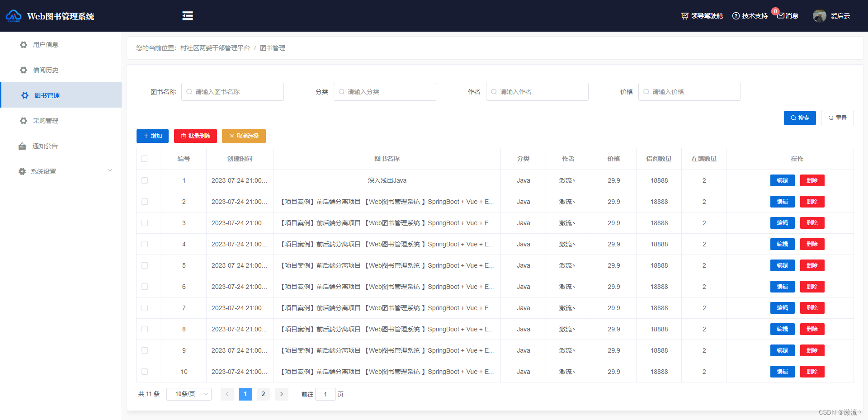868x420 pixels.
Task: Focus the 作者 input field
Action: (537, 92)
